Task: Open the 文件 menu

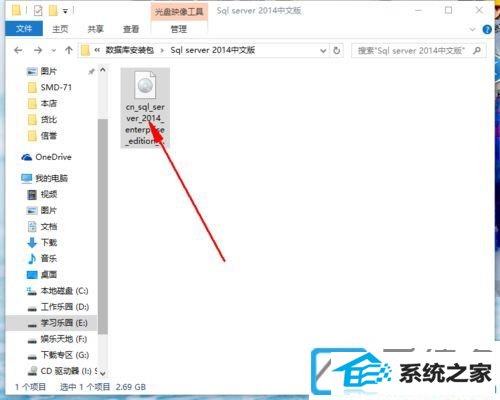Action: pyautogui.click(x=24, y=29)
